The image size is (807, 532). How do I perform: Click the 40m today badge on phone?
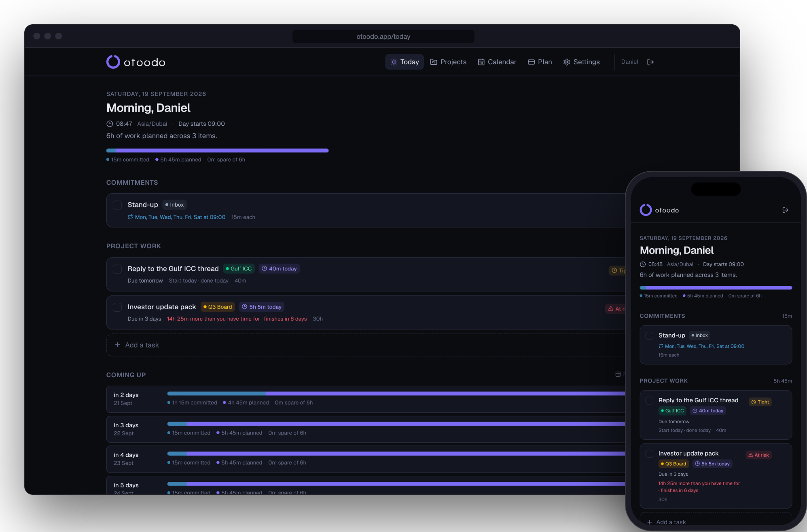tap(708, 411)
